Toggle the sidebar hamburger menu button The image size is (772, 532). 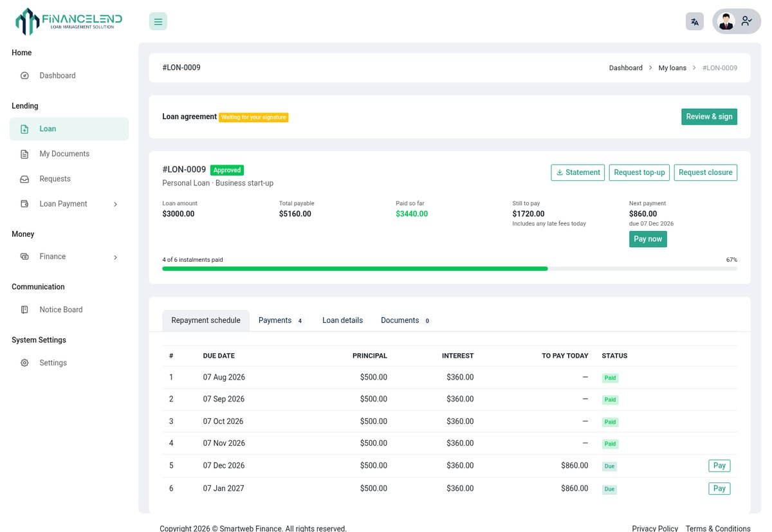point(158,21)
